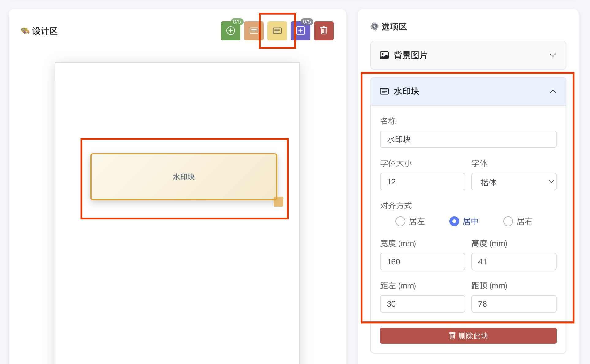Open the 字体 dropdown showing 楷体
Screen dimensions: 590x364
tap(514, 182)
